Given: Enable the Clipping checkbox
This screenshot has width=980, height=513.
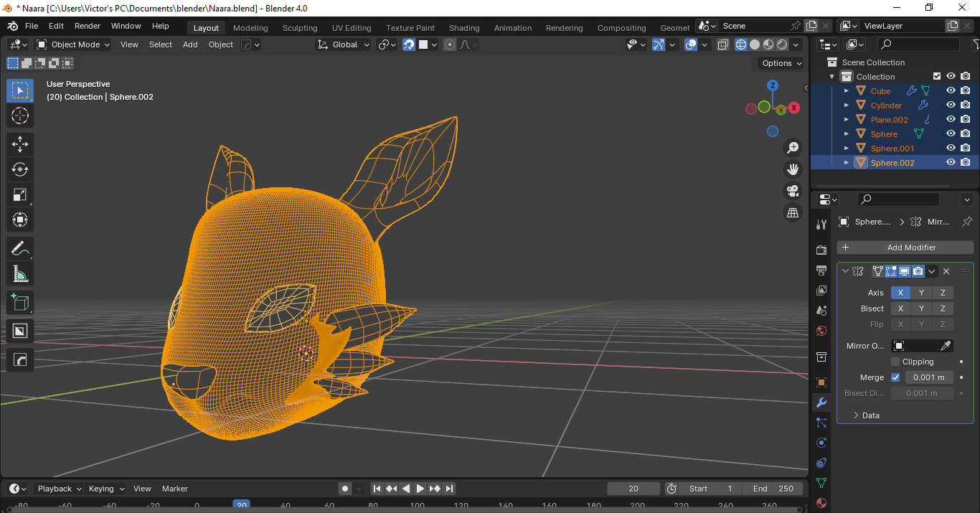Looking at the screenshot, I should (x=895, y=362).
